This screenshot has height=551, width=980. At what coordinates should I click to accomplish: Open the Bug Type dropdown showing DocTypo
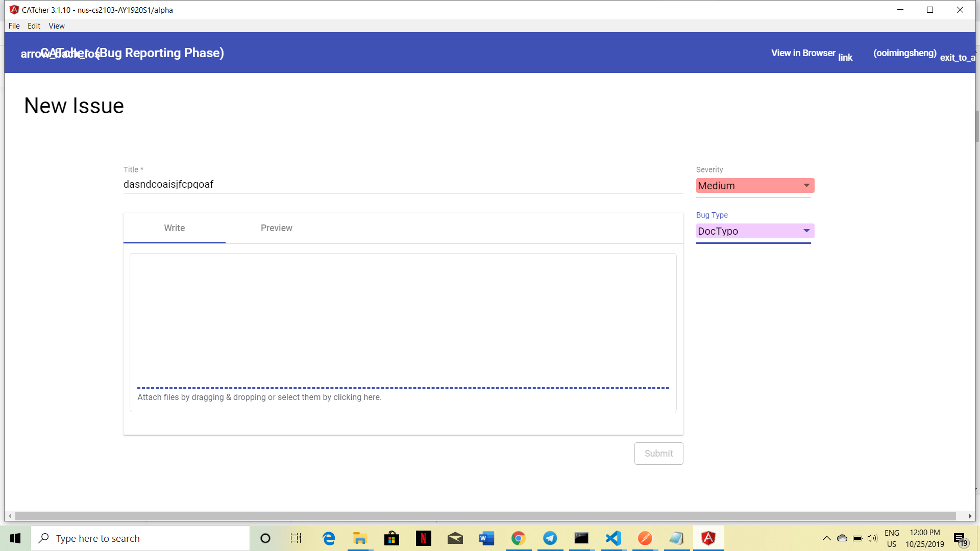click(754, 231)
